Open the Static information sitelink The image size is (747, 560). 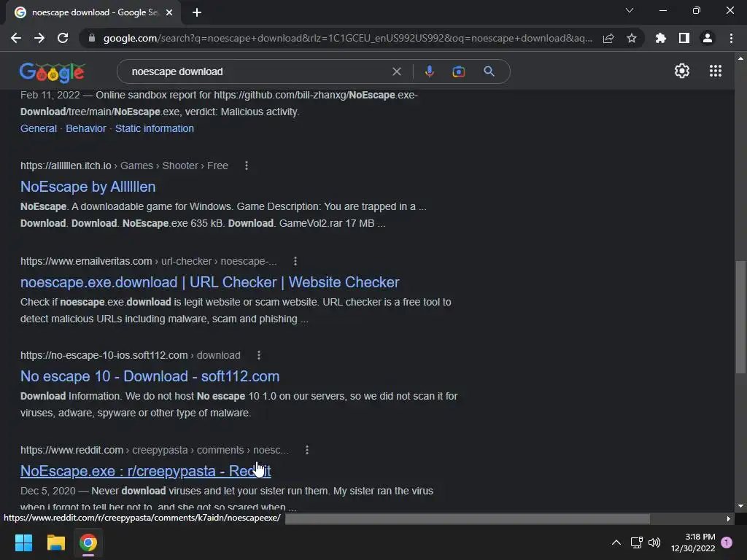pos(155,128)
